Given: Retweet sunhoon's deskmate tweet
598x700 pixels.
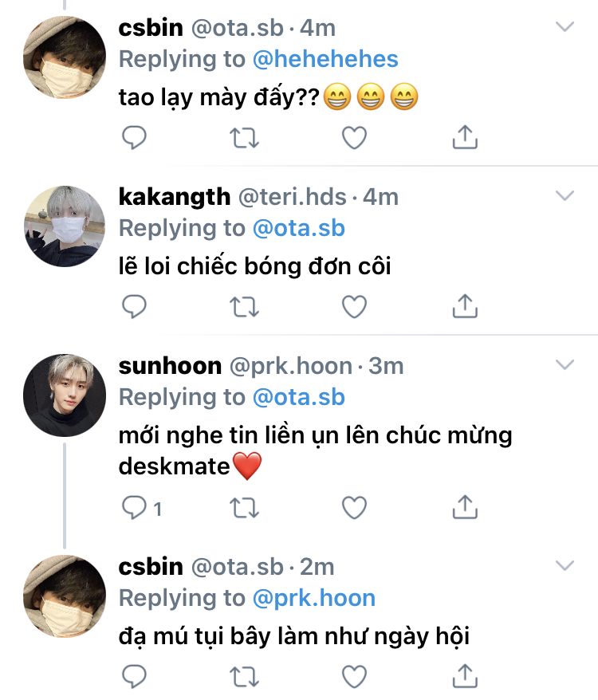Looking at the screenshot, I should (x=244, y=507).
